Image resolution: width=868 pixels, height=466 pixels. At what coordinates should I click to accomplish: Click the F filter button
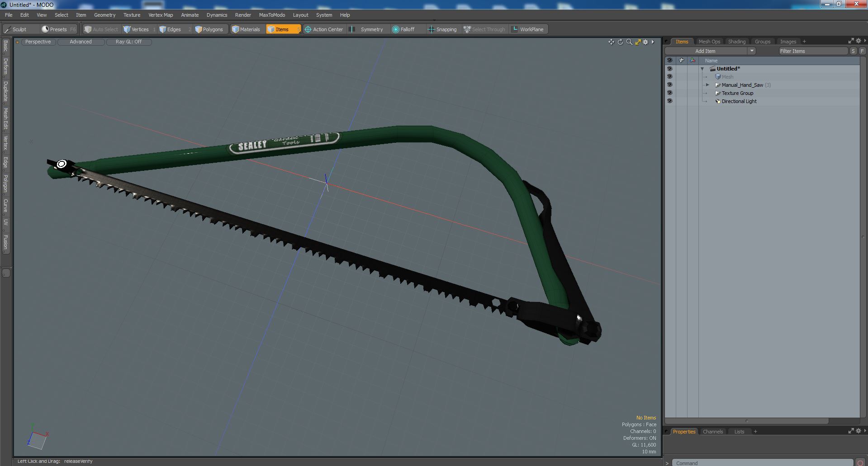coord(862,51)
